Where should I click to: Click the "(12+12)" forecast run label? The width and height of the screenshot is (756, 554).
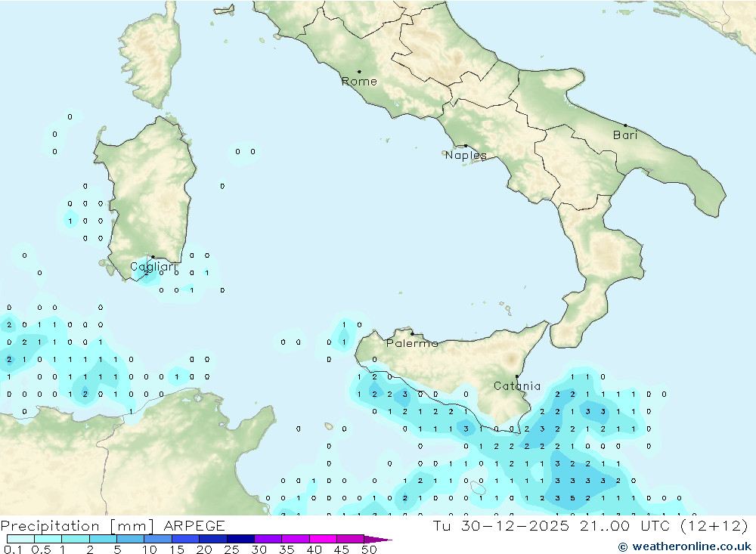pyautogui.click(x=714, y=525)
